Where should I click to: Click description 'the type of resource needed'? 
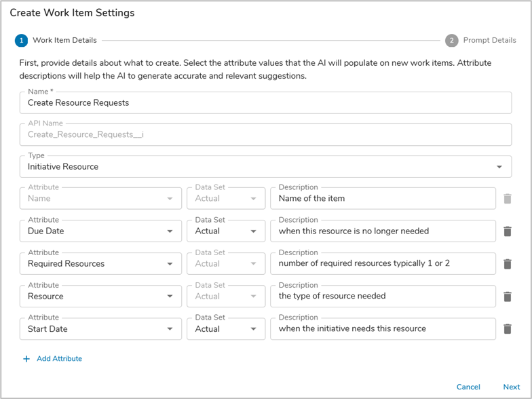click(383, 297)
